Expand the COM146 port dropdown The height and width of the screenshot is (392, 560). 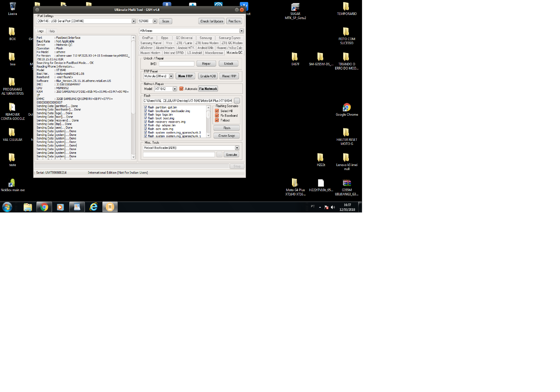(x=134, y=21)
